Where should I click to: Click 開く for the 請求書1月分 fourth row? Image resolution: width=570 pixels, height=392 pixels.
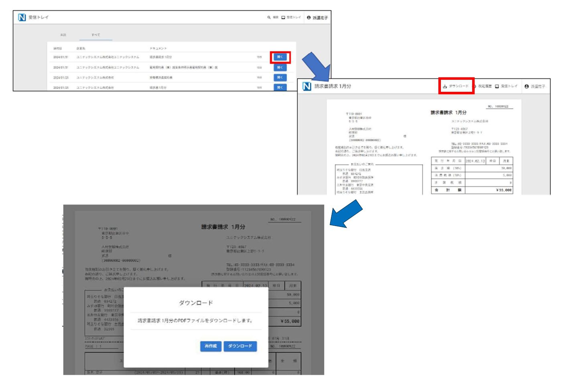[280, 87]
